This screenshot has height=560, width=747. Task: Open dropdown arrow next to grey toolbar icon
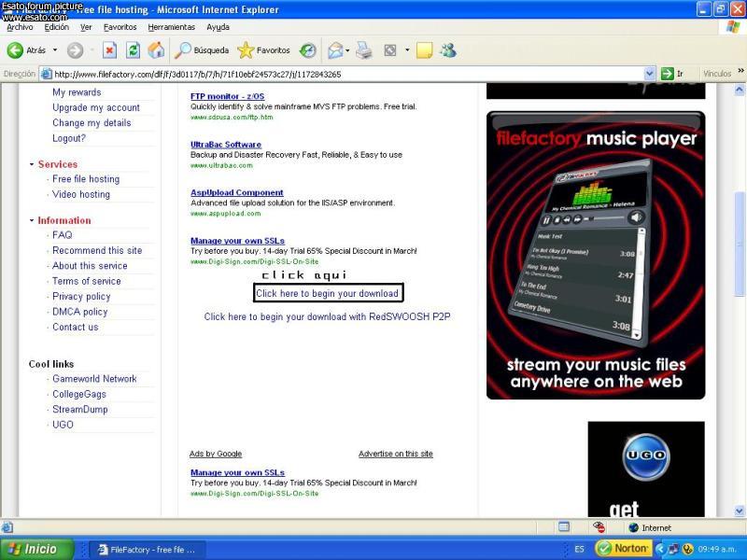click(x=407, y=49)
